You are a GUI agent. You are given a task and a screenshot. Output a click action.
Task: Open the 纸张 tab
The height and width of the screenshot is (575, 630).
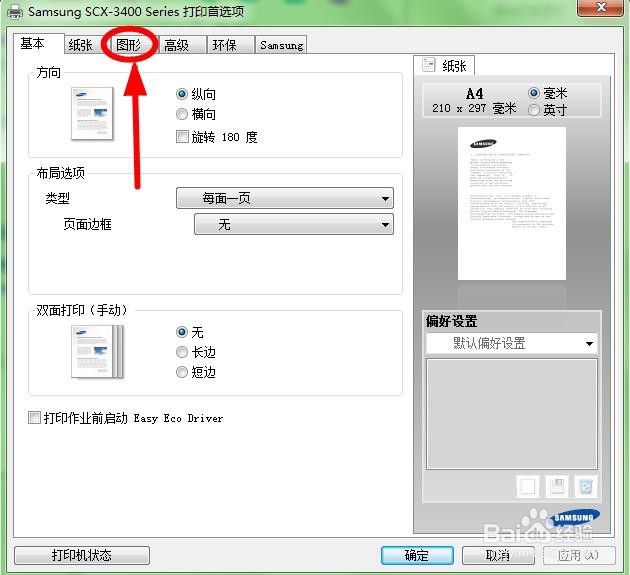80,45
